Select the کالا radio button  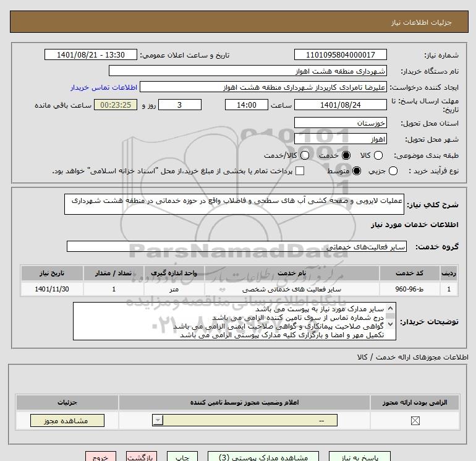[378, 155]
